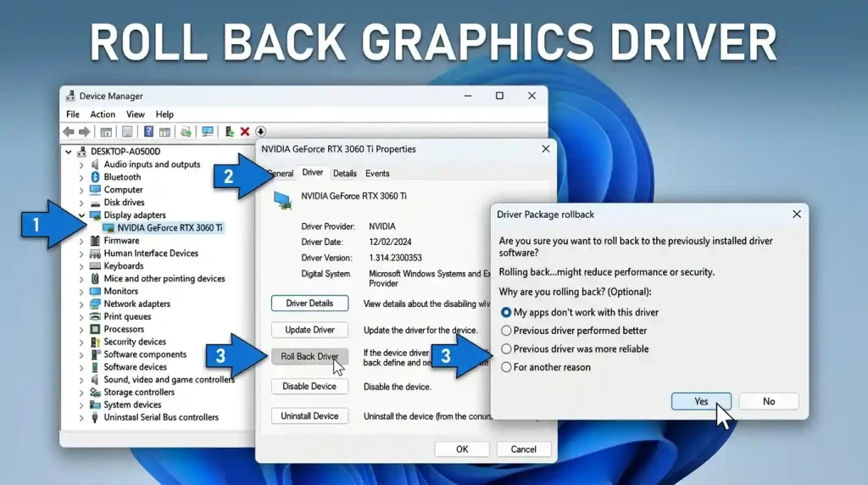Click the printer toolbar icon with green arrow
Image resolution: width=868 pixels, height=485 pixels.
186,131
